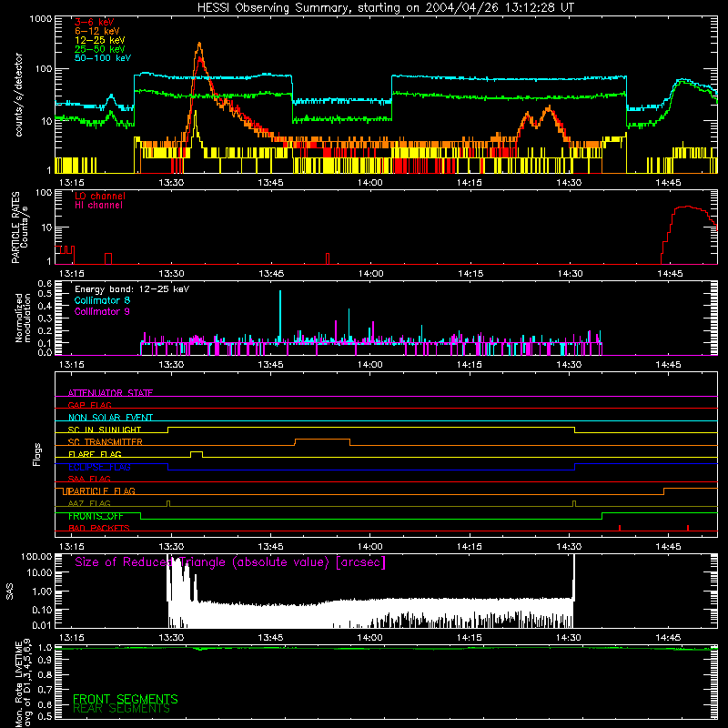The image size is (728, 728).
Task: Click the 13:30 tick under the count-rate plot
Action: point(171,183)
